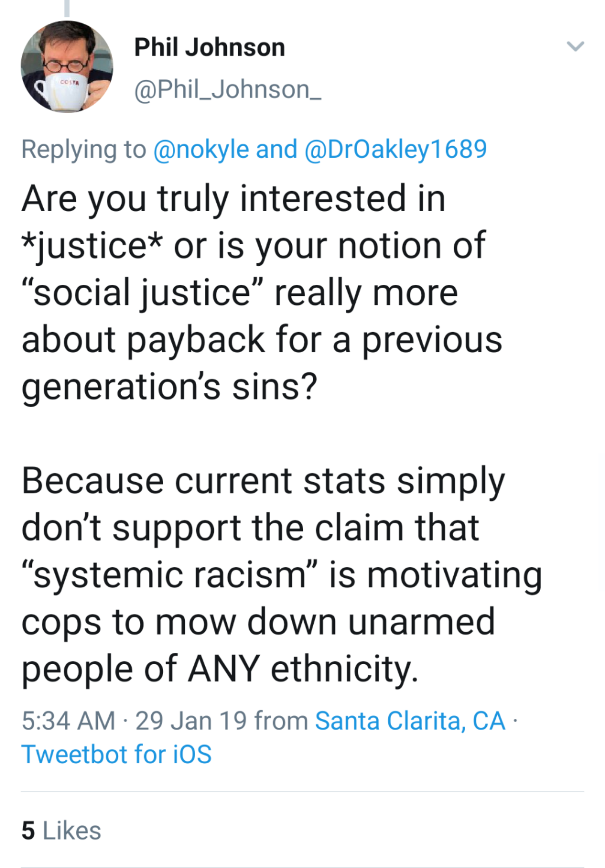Tap the @Phil_Johnson_ handle
605x868 pixels.
228,90
